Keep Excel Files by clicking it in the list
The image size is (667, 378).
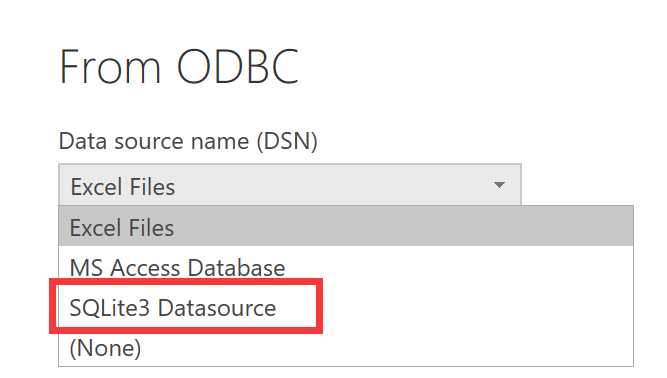tap(345, 227)
